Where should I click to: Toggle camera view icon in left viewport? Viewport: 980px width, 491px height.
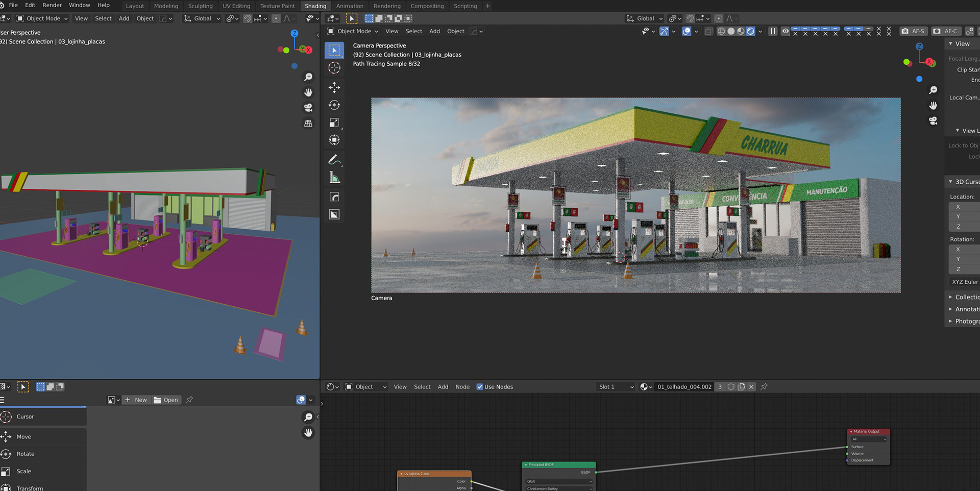tap(308, 108)
